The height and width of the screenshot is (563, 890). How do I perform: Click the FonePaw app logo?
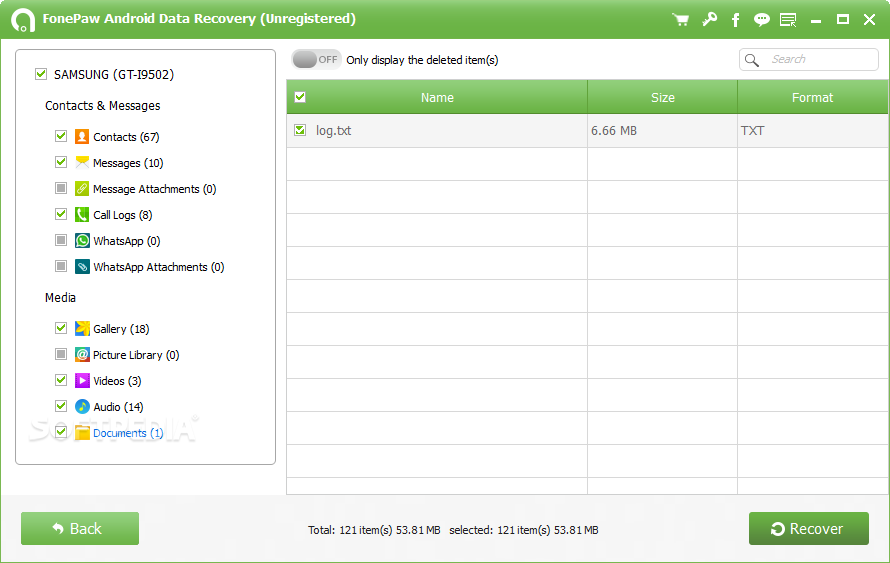point(23,20)
